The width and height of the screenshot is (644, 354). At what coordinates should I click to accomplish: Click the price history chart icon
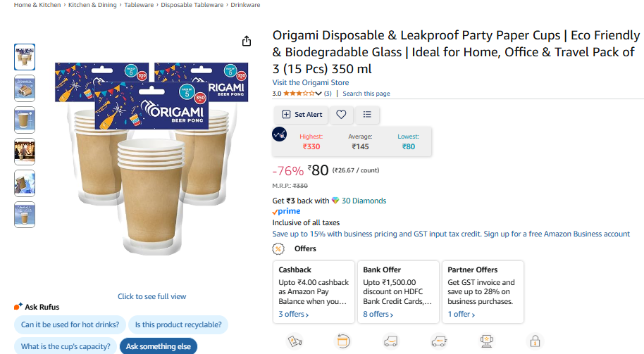(x=280, y=134)
